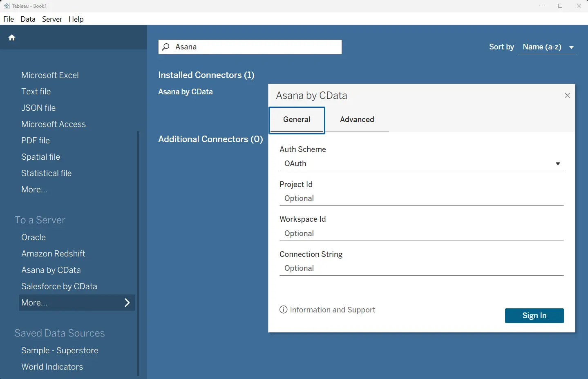Image resolution: width=588 pixels, height=379 pixels.
Task: Open the Data menu
Action: pos(28,19)
